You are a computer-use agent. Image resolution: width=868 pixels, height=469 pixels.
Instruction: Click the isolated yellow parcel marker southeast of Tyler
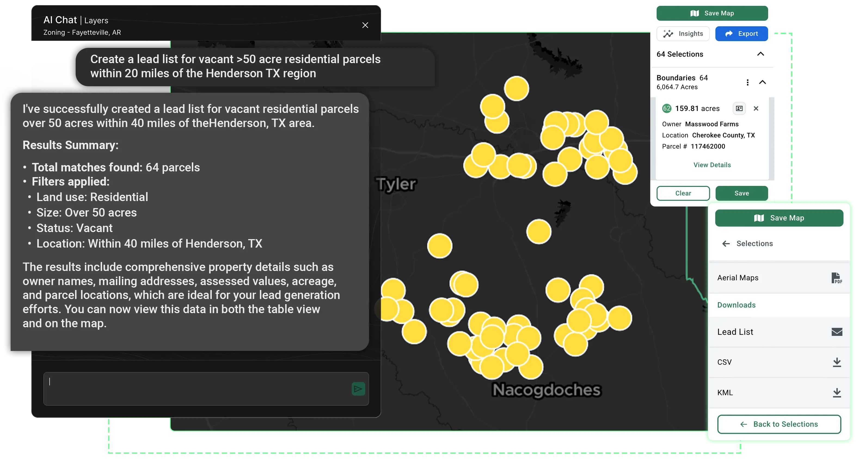[439, 246]
